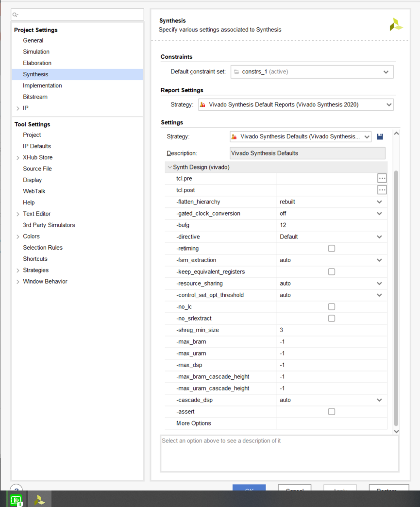
Task: Open the Bitstream settings page
Action: click(x=35, y=97)
